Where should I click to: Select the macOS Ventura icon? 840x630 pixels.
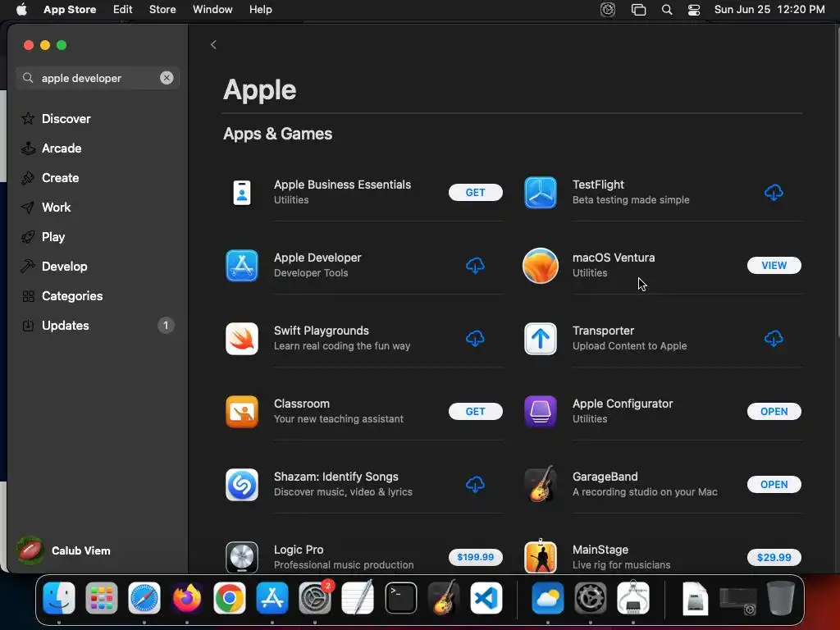(x=540, y=265)
